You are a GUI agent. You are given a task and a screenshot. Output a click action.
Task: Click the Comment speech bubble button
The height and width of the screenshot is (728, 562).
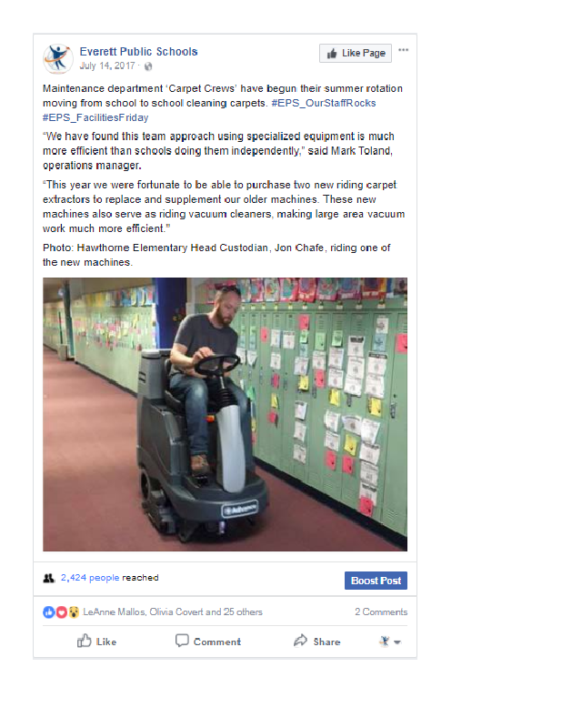pos(208,642)
